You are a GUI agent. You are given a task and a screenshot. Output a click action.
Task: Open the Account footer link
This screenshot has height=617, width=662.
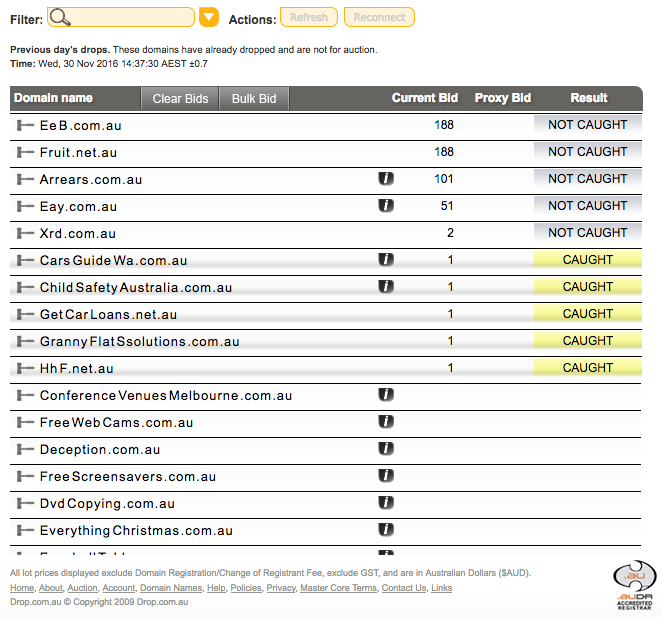[119, 588]
